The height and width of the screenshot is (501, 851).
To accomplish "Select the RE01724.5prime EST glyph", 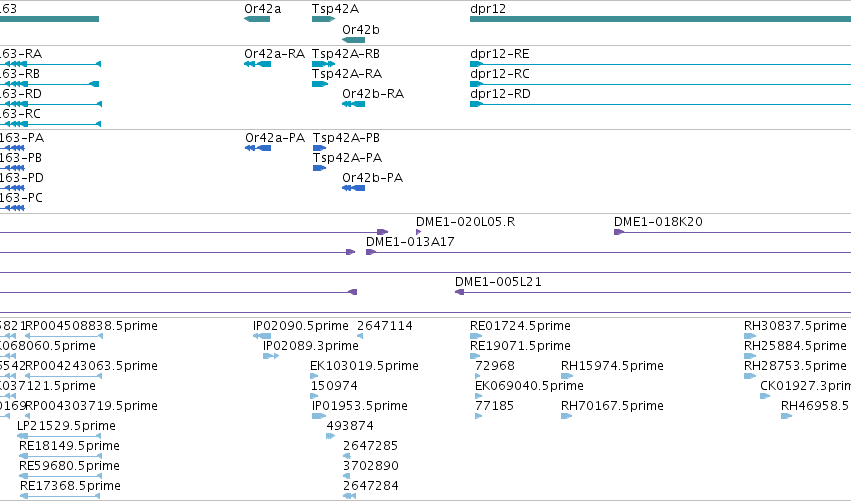I will (x=476, y=336).
